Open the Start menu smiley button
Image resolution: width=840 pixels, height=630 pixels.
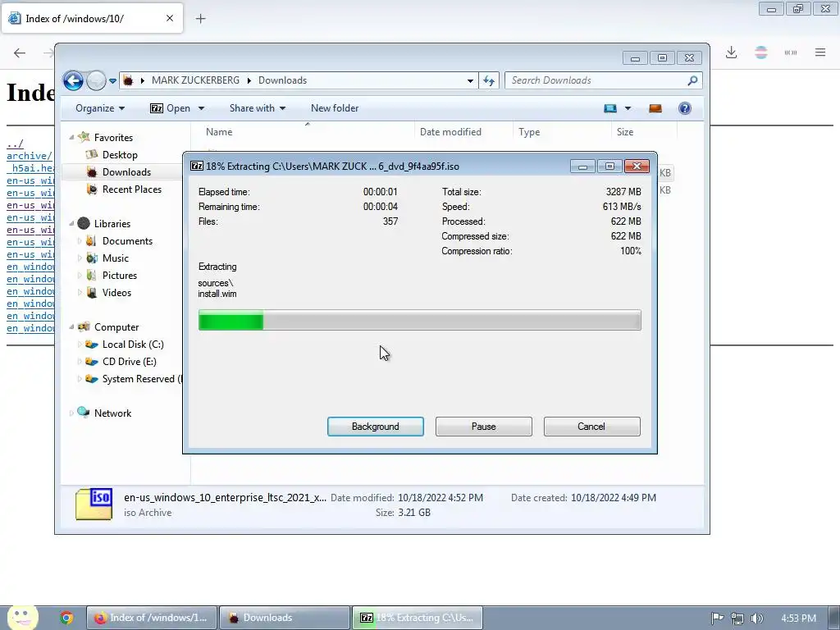pos(22,617)
